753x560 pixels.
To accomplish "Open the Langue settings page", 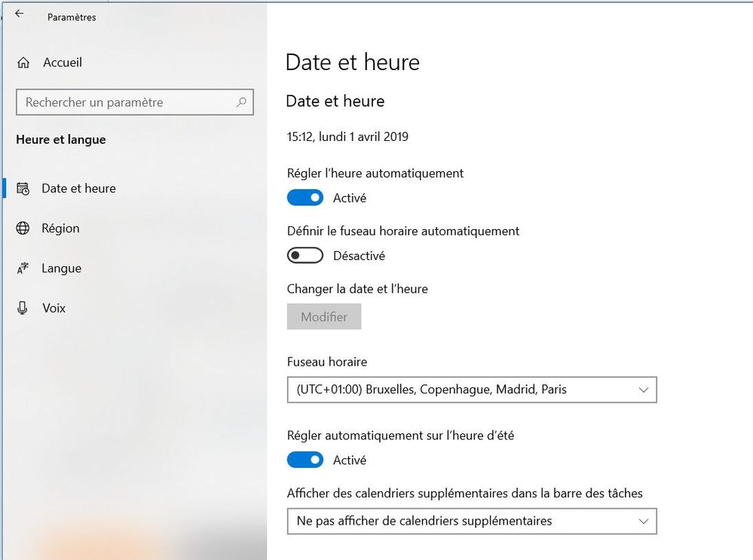I will (62, 268).
